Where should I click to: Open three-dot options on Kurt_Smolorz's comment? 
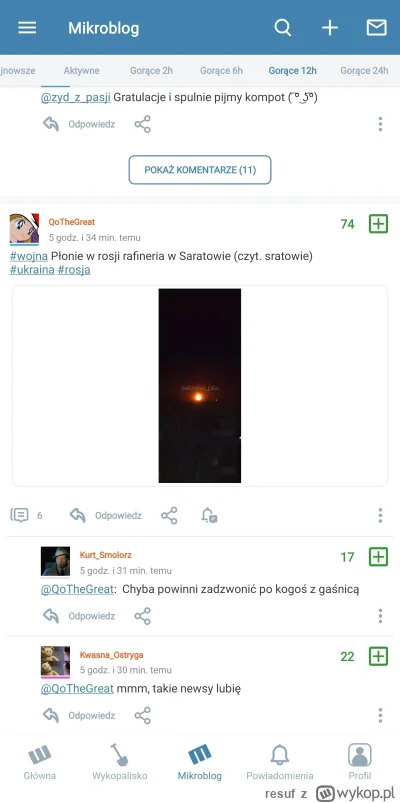(380, 616)
